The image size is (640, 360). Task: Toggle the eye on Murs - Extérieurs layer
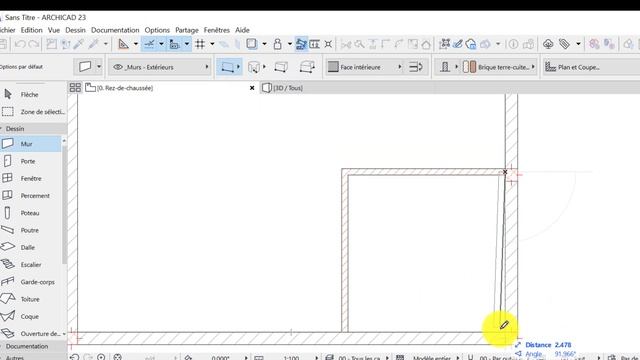click(118, 67)
